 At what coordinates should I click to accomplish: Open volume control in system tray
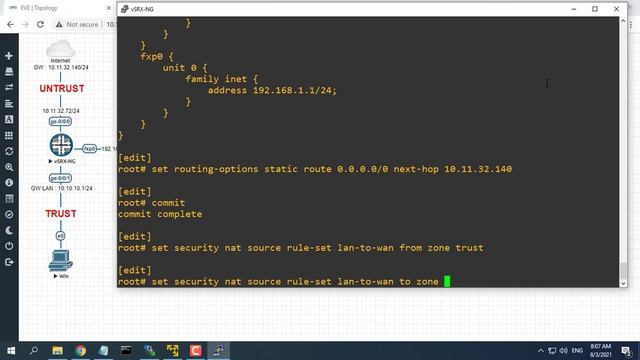(x=564, y=351)
